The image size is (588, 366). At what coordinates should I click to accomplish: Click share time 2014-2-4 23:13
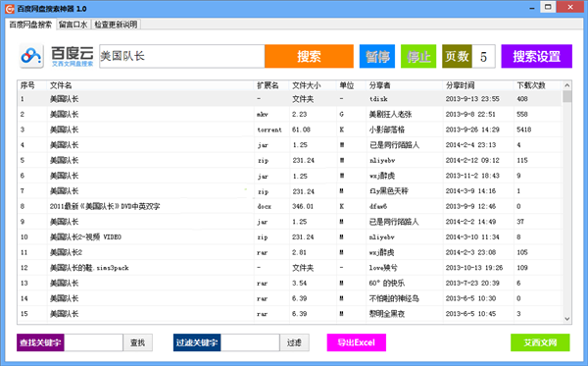470,145
